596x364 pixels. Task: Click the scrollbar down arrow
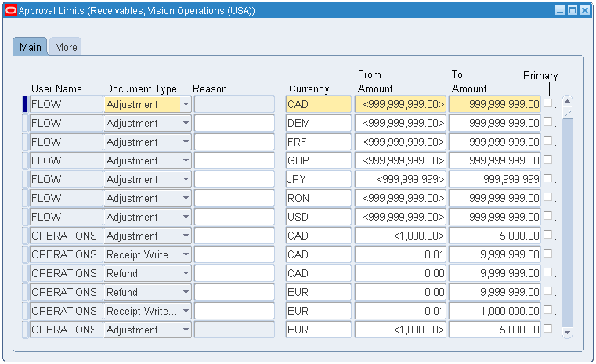click(568, 333)
